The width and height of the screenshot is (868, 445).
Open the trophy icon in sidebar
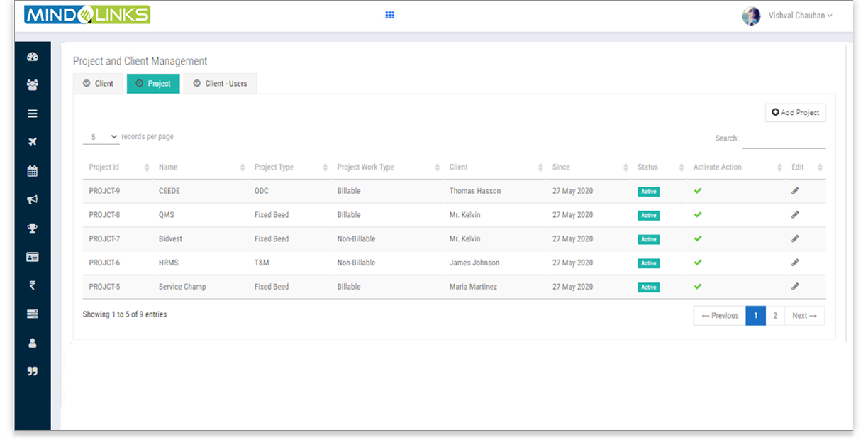click(x=32, y=229)
